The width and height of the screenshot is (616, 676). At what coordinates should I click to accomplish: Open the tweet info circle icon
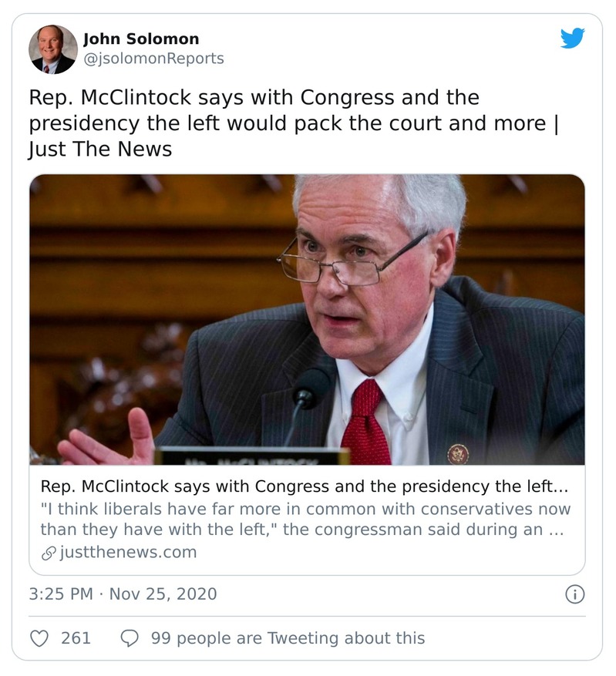pyautogui.click(x=574, y=594)
